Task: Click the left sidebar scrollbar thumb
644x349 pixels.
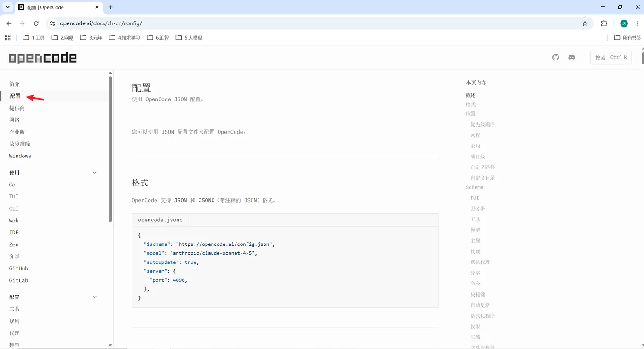Action: click(110, 150)
